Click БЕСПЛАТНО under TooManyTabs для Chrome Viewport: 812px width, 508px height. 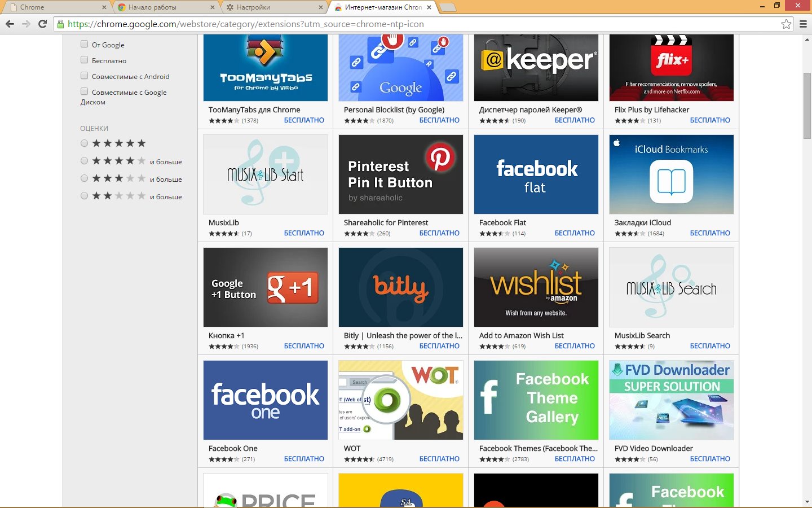304,120
